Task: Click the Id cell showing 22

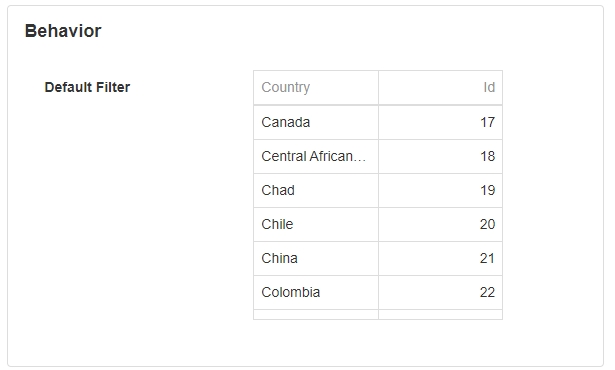Action: point(440,293)
